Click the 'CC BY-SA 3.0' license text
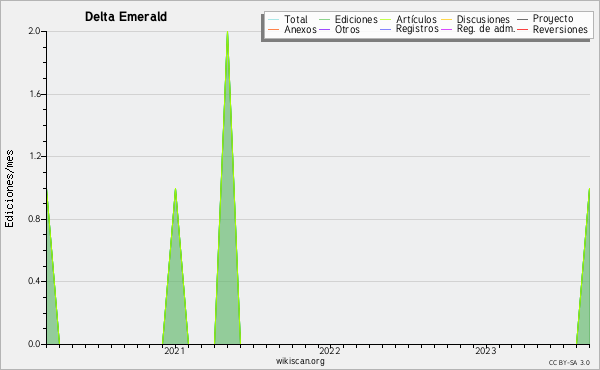The image size is (600, 370). (569, 362)
